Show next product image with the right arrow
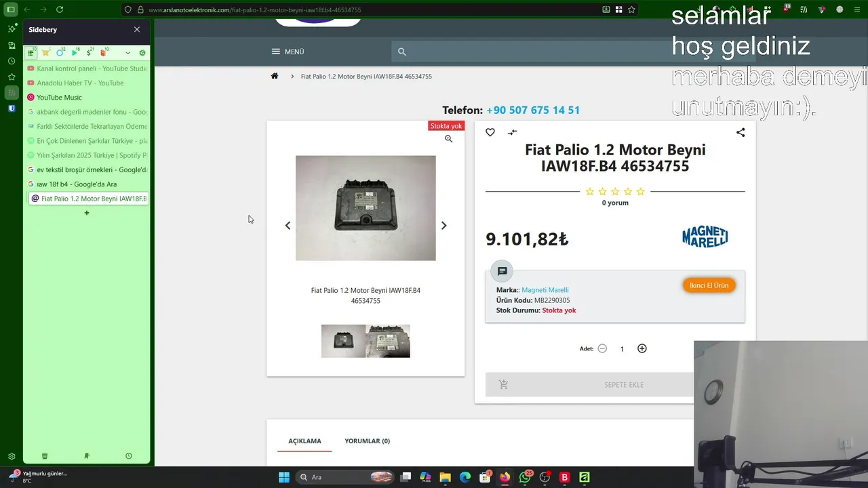 (x=444, y=226)
